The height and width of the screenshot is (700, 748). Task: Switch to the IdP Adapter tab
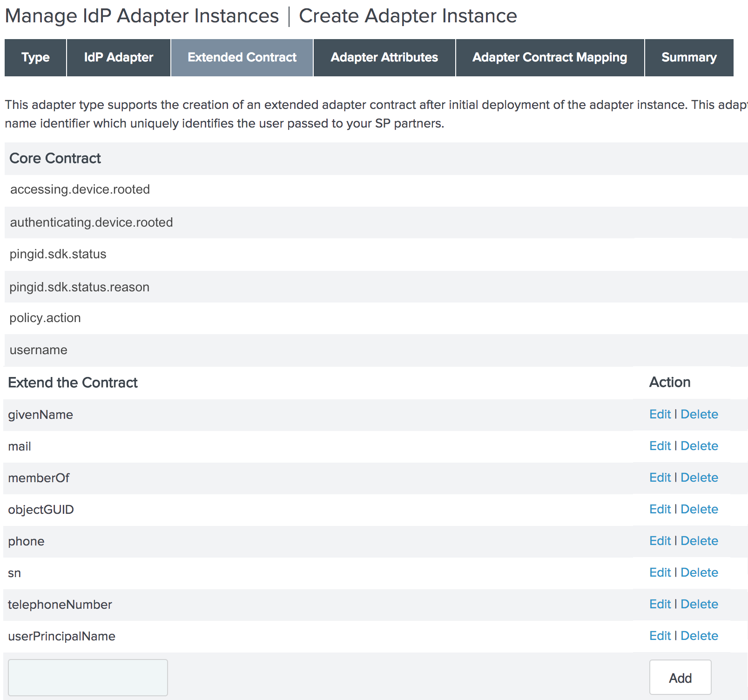pos(119,57)
